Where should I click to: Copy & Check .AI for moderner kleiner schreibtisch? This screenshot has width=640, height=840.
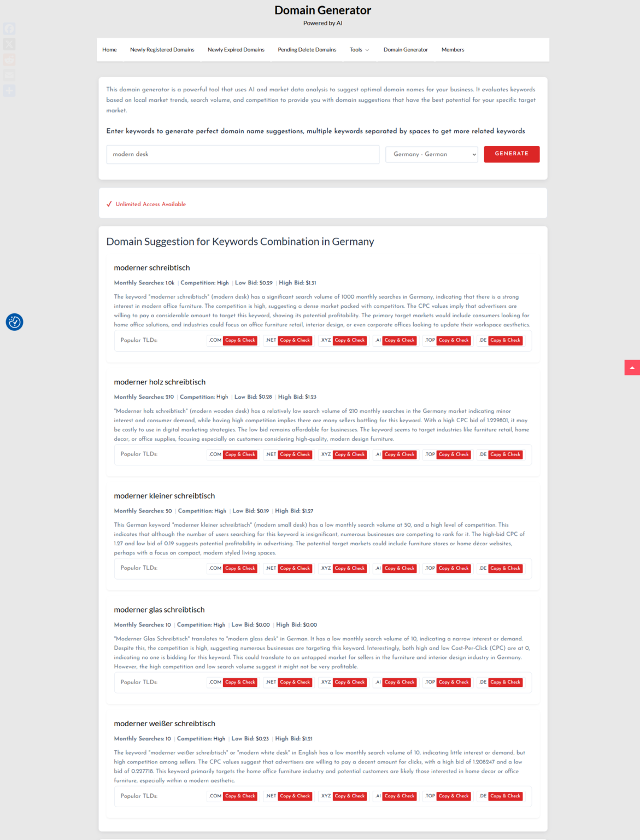399,568
